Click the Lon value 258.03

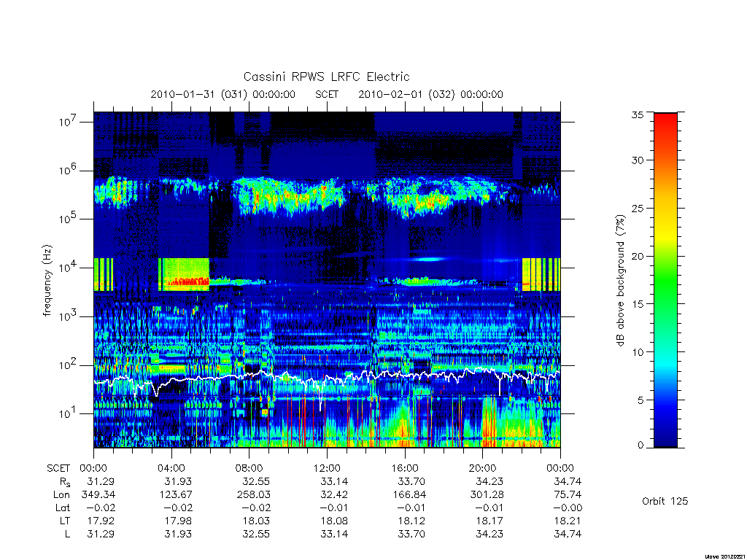coord(254,495)
